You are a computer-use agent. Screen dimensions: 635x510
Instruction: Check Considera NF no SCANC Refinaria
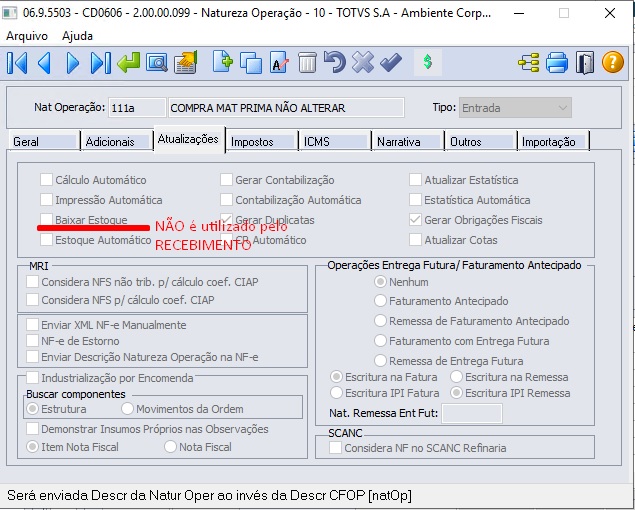(x=335, y=448)
